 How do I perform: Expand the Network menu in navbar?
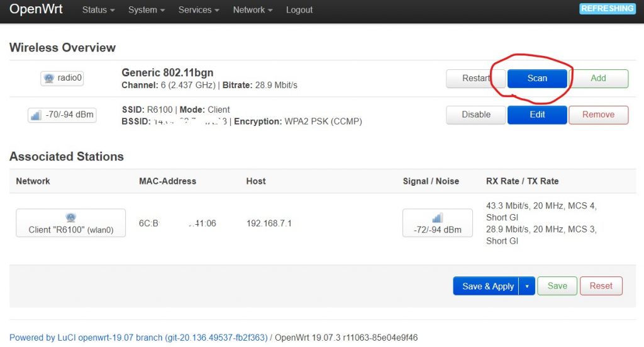[x=253, y=10]
